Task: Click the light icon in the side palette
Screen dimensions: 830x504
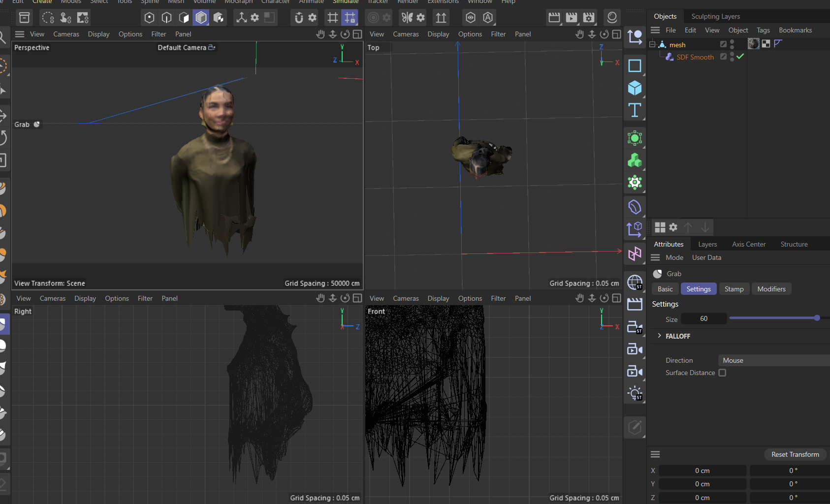Action: [635, 393]
